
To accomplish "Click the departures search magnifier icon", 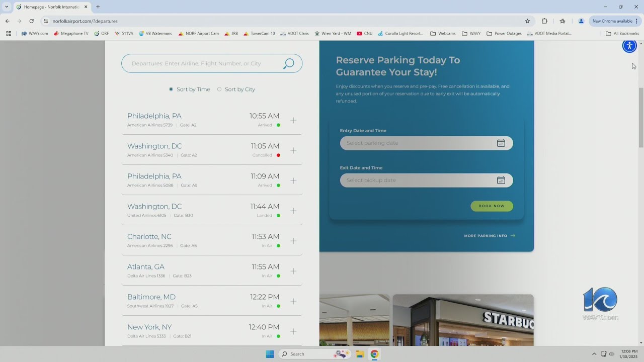I will 288,64.
